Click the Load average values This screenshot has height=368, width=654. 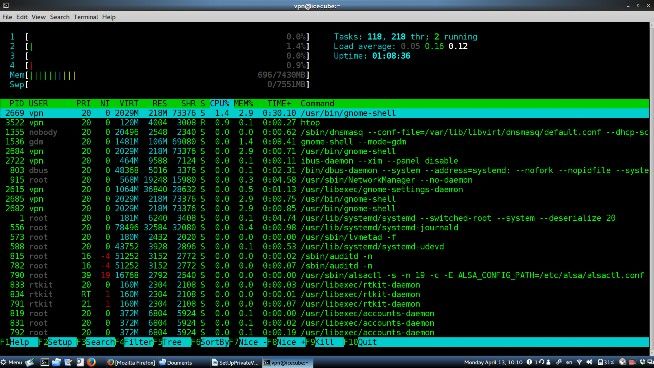[434, 46]
